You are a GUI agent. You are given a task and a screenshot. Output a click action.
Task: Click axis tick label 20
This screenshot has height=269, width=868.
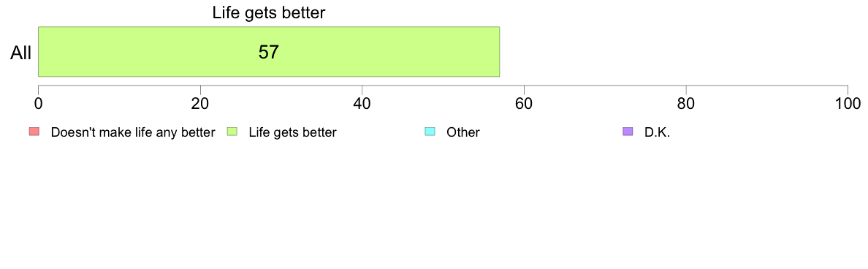[x=200, y=103]
